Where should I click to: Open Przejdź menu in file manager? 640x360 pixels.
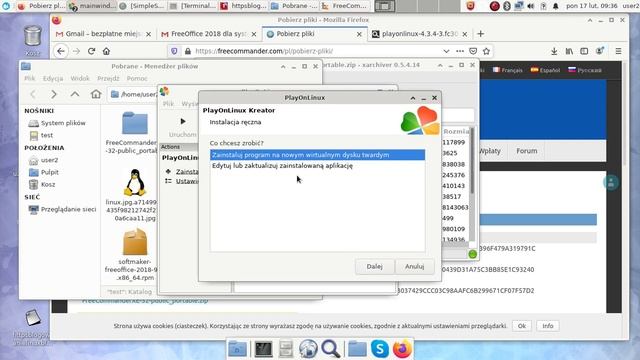point(108,78)
